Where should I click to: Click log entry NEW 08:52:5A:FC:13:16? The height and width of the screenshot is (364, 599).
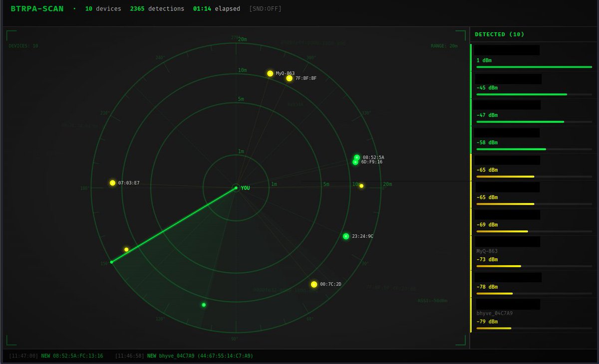pos(72,356)
